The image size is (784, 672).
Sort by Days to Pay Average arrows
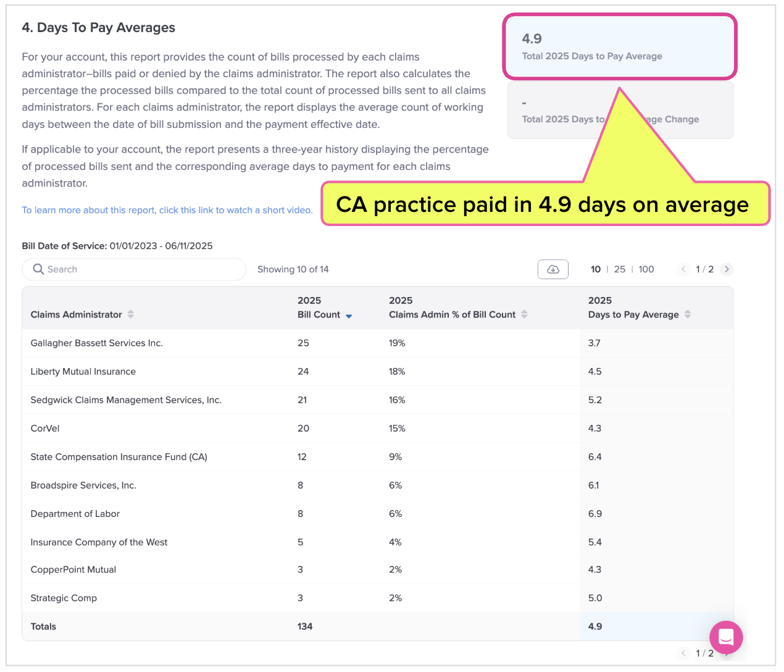click(688, 314)
